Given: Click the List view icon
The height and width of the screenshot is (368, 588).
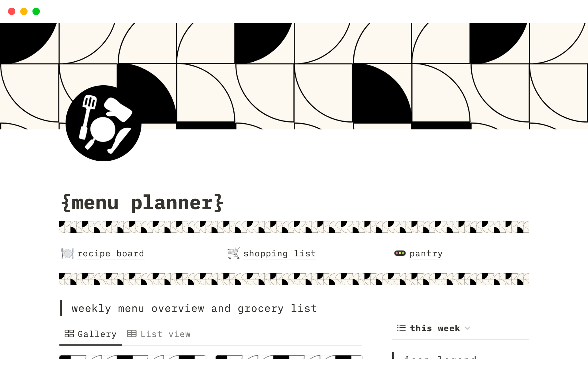Looking at the screenshot, I should tap(131, 334).
